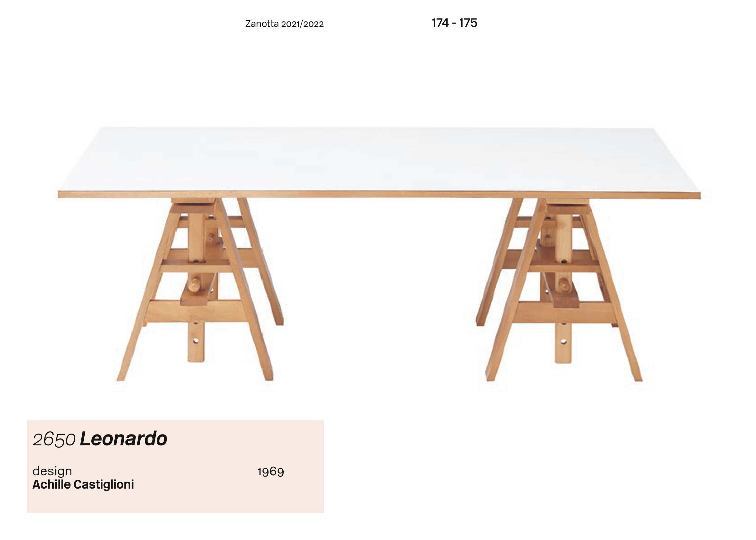Click the 1969 design year
Screen dimensions: 756x540
pos(271,472)
